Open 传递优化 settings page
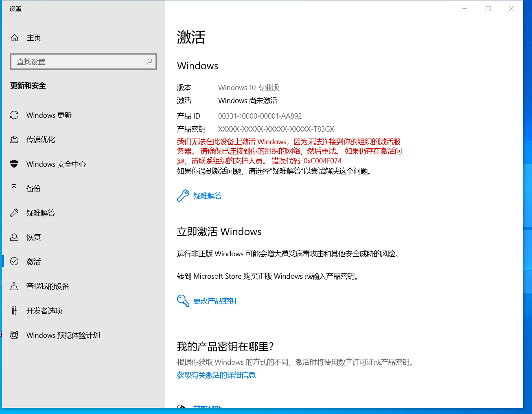Viewport: 532px width, 414px height. point(83,140)
